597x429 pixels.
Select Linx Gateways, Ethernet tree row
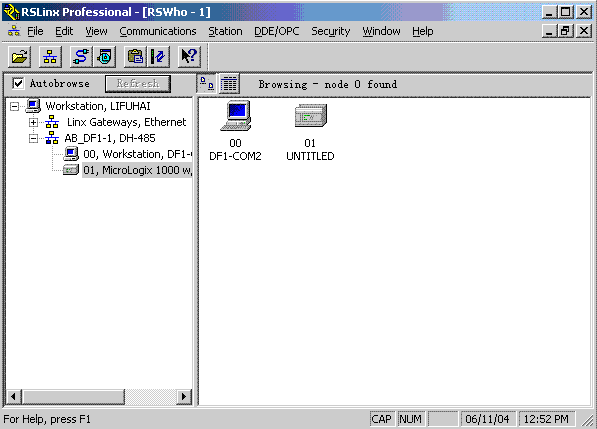[x=126, y=122]
